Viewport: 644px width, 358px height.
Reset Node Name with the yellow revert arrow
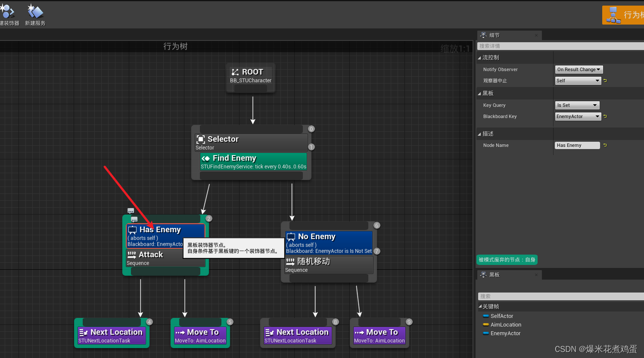(605, 145)
